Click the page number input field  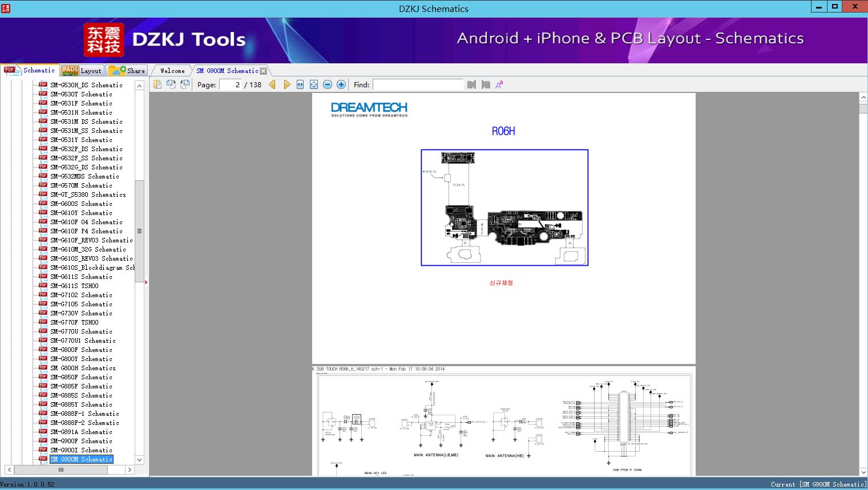[231, 84]
